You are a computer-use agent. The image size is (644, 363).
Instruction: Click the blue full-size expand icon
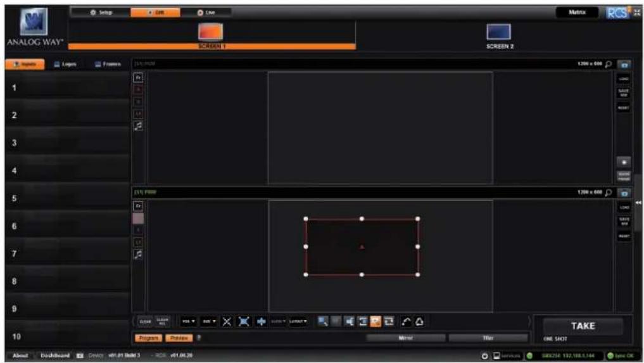pos(244,321)
